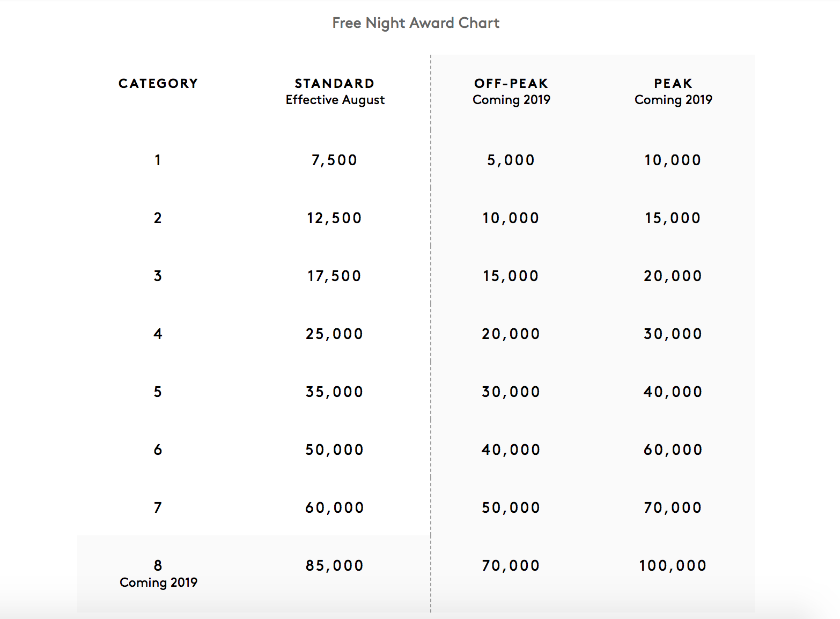Click the Free Night Award Chart title
The image size is (840, 619).
pos(416,23)
